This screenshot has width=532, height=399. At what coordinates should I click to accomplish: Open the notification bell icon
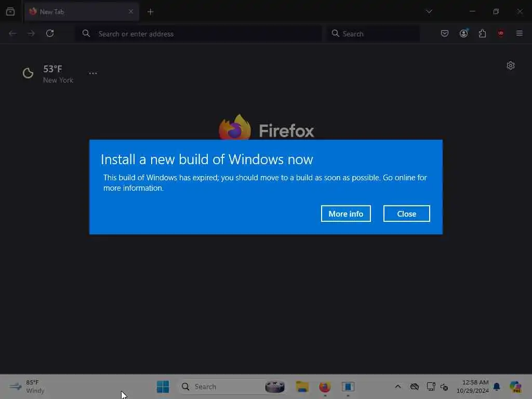point(497,387)
